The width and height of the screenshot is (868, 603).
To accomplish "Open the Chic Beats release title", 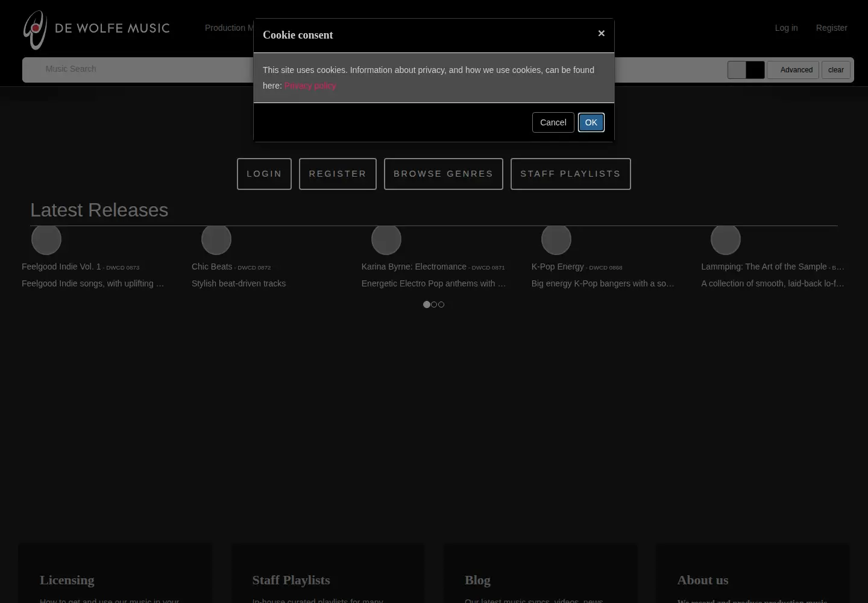I will [x=212, y=267].
